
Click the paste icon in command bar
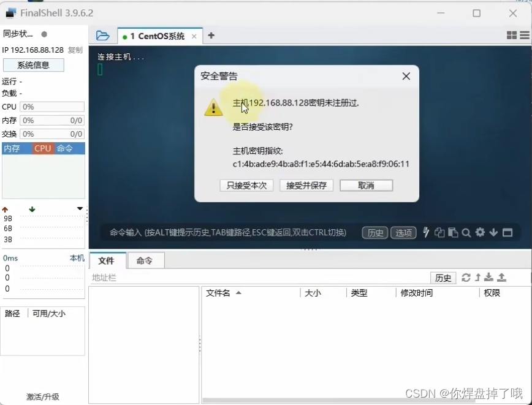[x=453, y=232]
